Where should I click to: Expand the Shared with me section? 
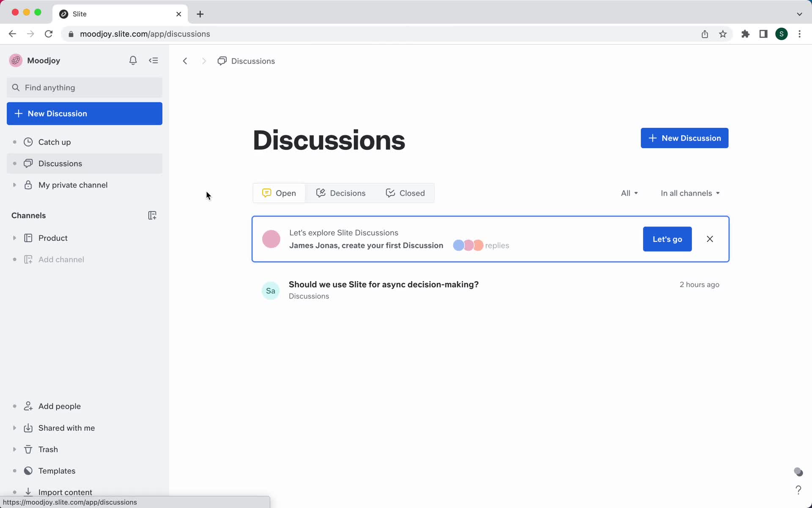14,428
